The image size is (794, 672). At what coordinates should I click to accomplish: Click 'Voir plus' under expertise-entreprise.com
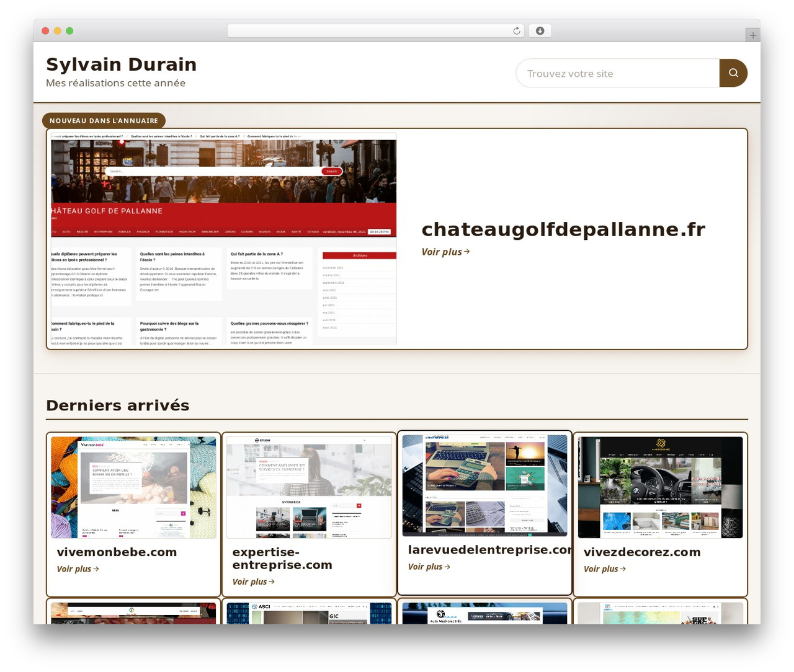253,581
